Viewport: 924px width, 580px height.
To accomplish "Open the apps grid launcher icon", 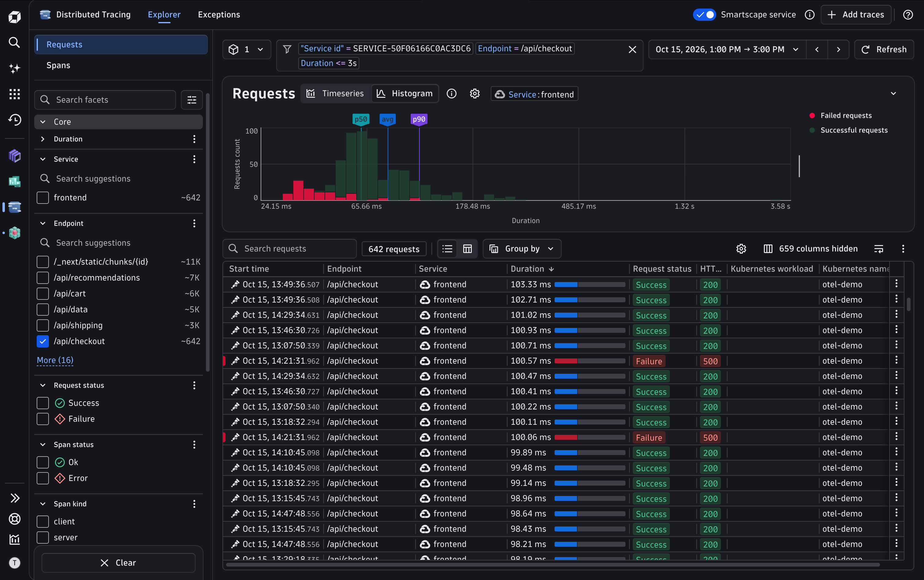I will tap(14, 94).
